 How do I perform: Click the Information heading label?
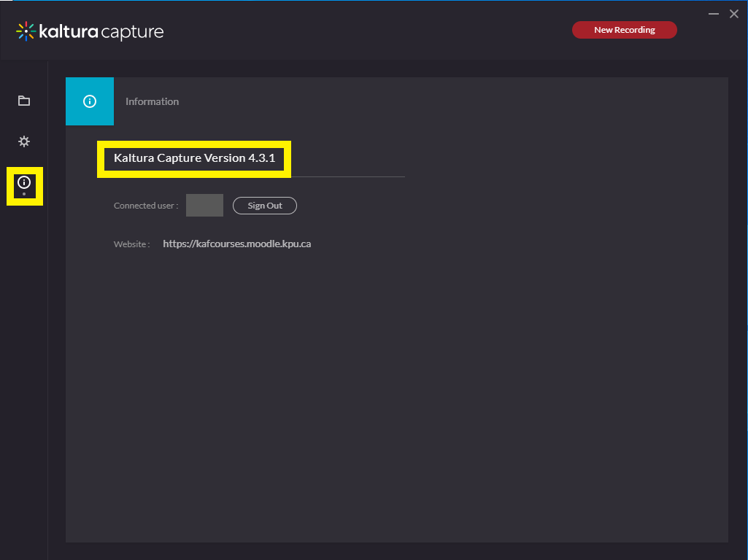coord(153,101)
